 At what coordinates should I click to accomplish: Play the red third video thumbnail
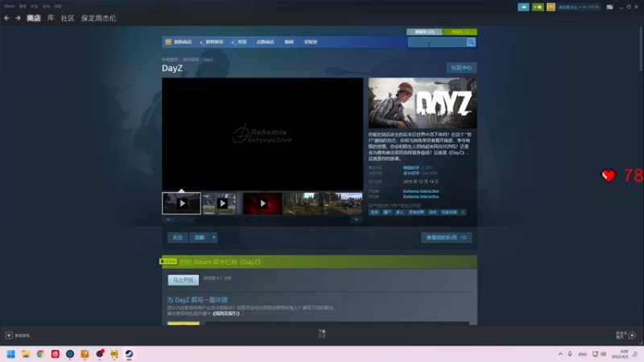click(x=262, y=204)
